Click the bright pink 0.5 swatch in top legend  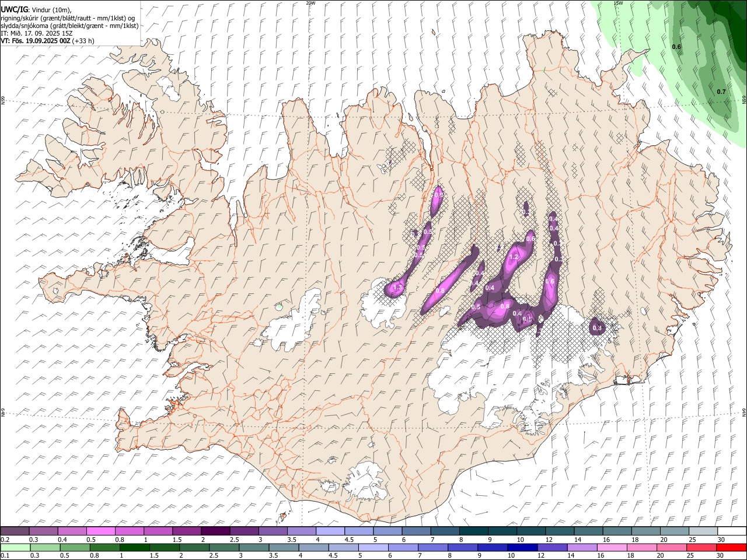click(x=101, y=531)
